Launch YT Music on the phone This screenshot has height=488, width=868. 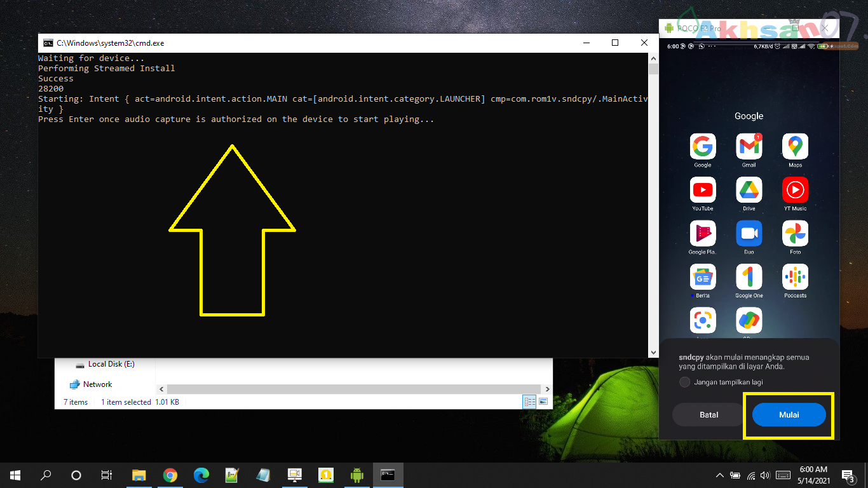[796, 190]
